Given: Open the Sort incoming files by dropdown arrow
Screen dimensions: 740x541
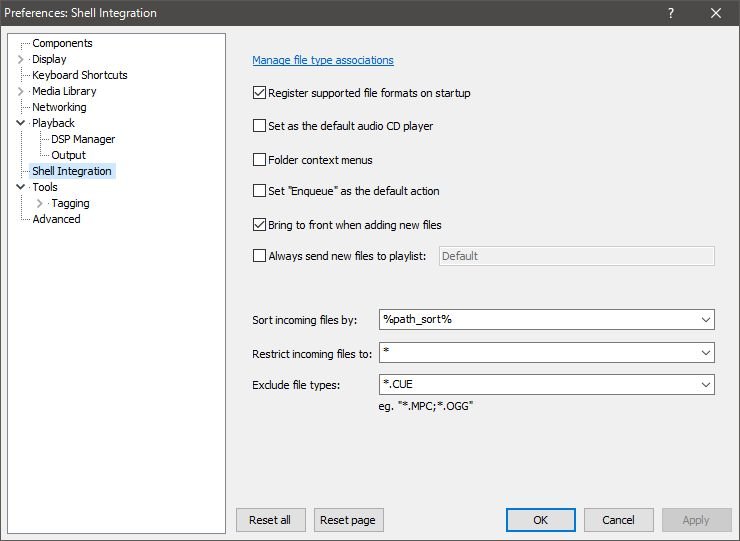Looking at the screenshot, I should click(706, 320).
